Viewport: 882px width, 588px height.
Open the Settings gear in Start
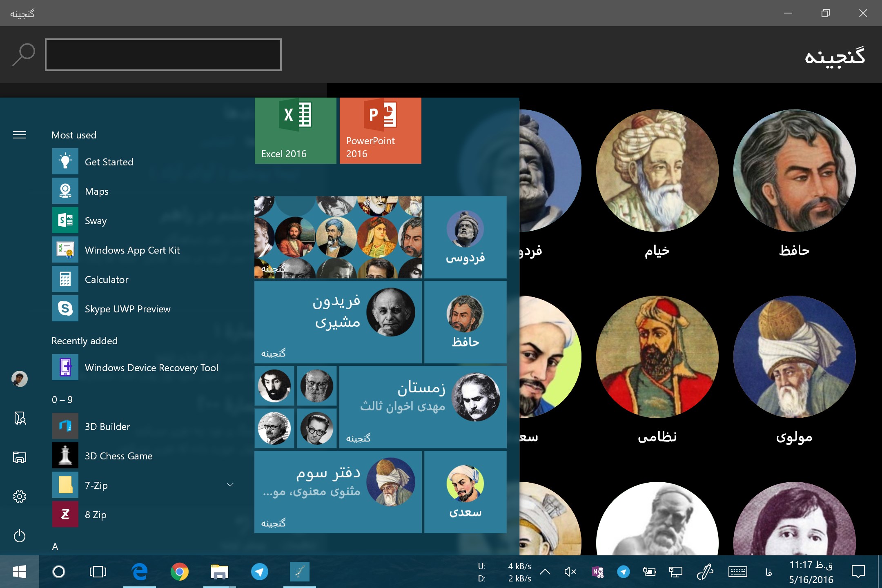20,497
